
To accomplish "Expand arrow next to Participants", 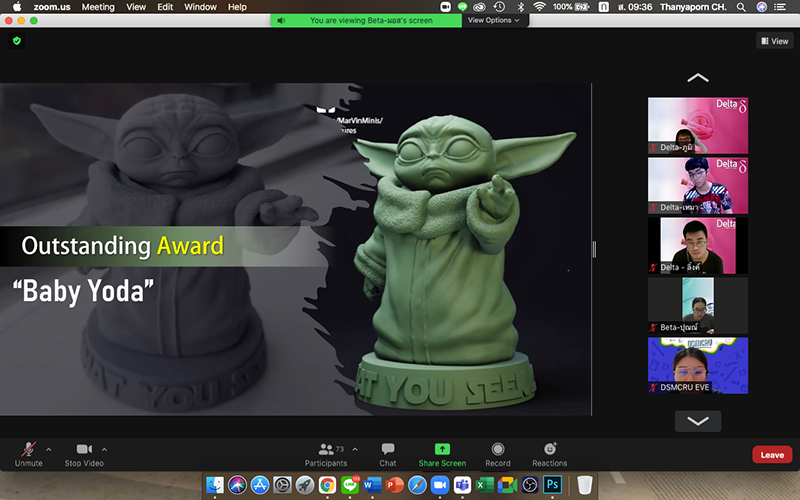I will (355, 449).
